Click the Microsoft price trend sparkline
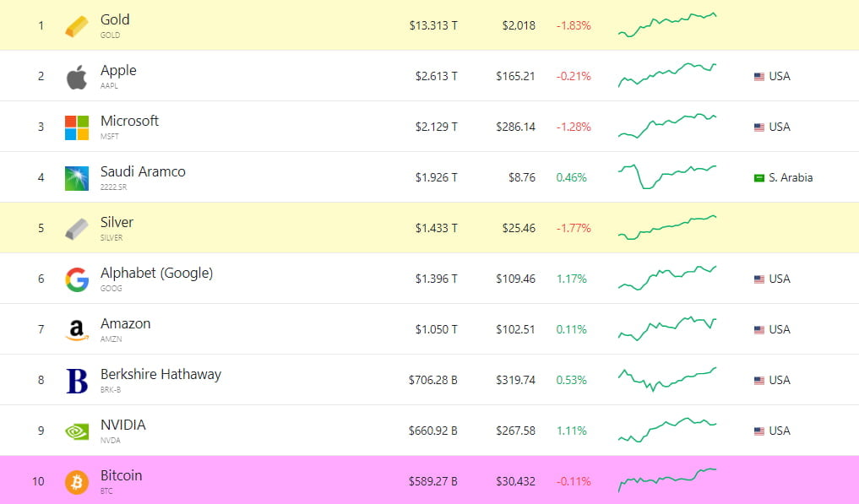This screenshot has width=859, height=504. point(667,126)
